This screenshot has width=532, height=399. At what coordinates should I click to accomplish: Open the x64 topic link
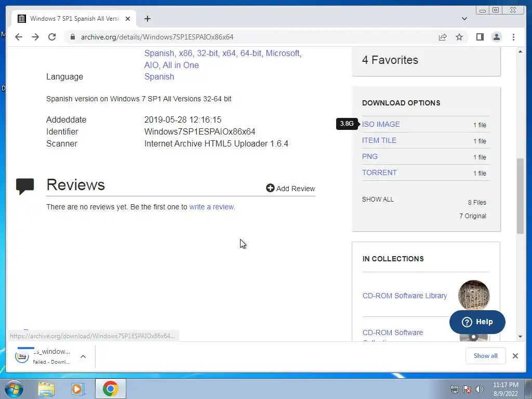[229, 54]
